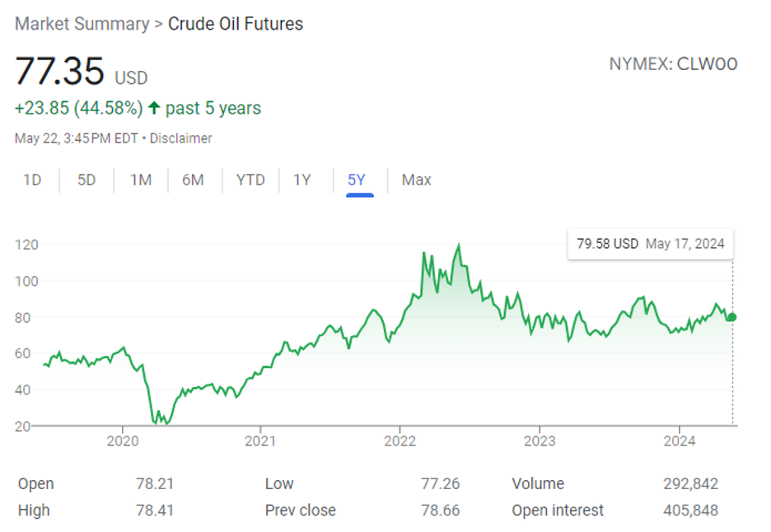Image resolution: width=771 pixels, height=532 pixels.
Task: Switch chart to YTD view
Action: tap(250, 180)
